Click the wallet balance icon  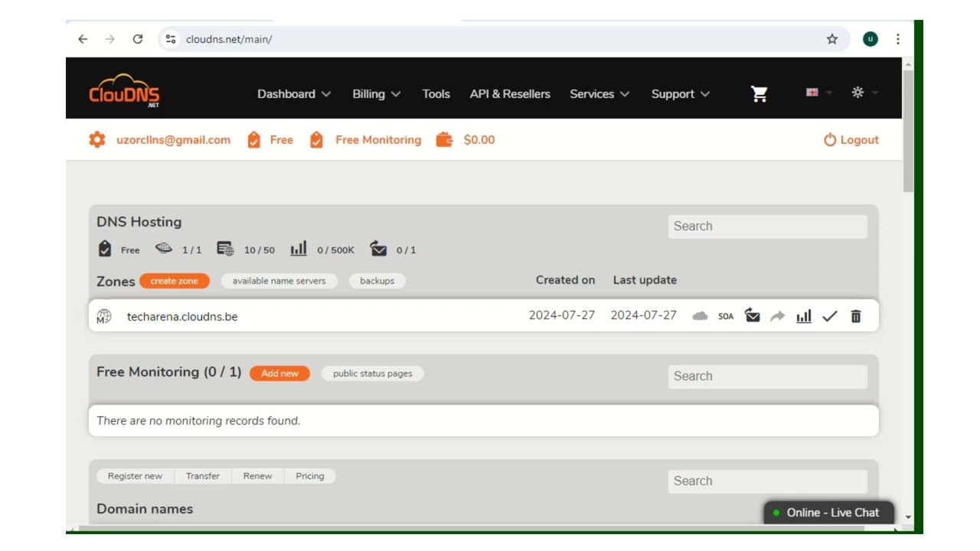pyautogui.click(x=444, y=140)
